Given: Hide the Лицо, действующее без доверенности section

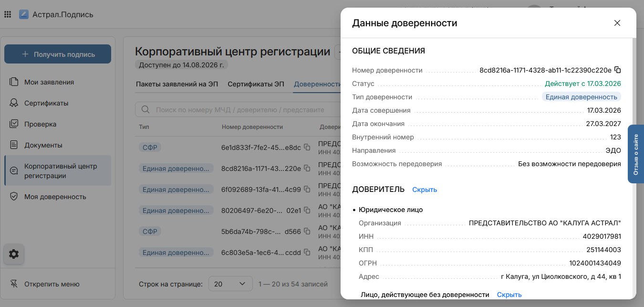Looking at the screenshot, I should (509, 295).
